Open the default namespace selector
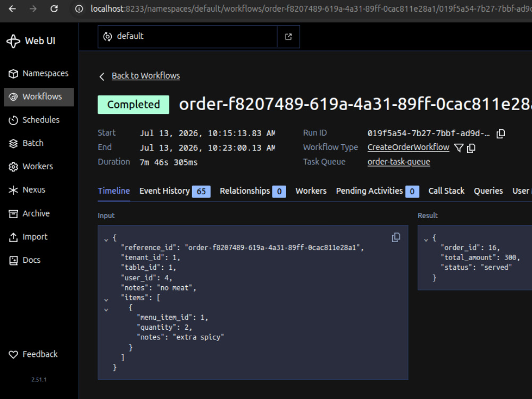The image size is (532, 399). click(x=188, y=36)
